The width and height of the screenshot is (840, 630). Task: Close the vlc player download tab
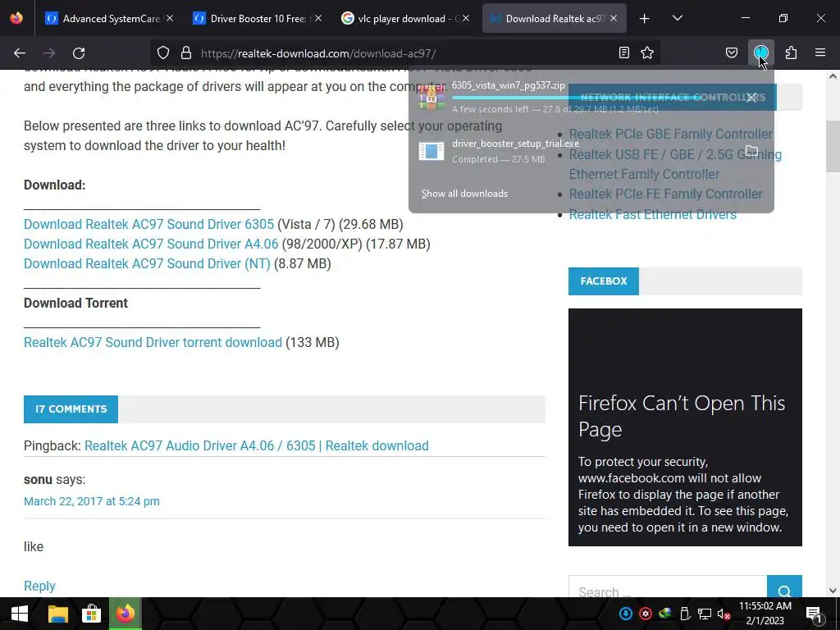(x=466, y=18)
